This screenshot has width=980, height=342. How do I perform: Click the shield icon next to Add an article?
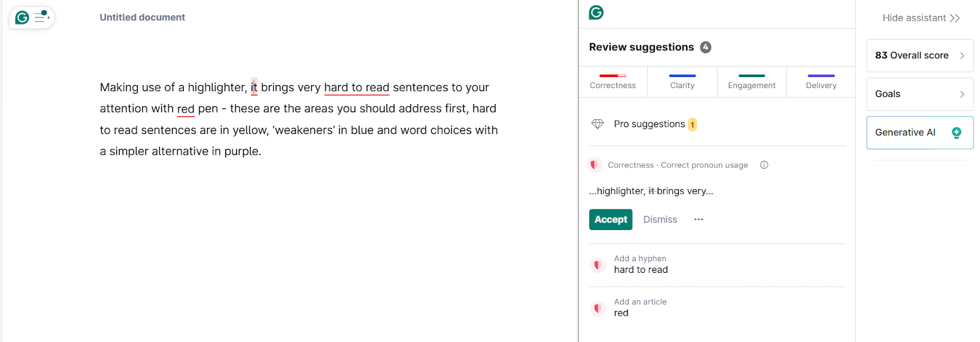click(598, 308)
